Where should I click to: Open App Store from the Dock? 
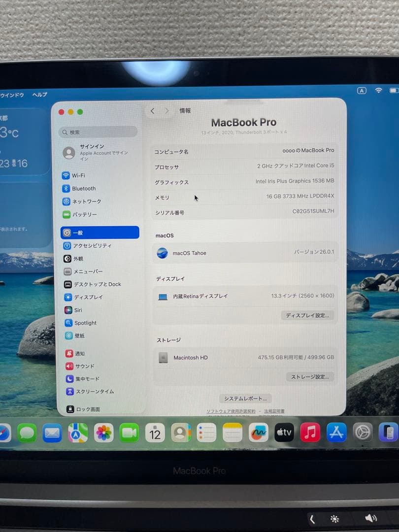336,432
